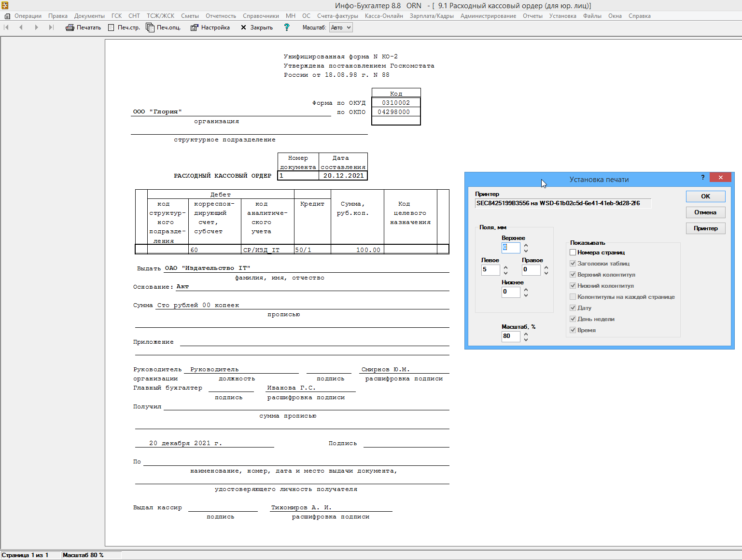Viewport: 742px width, 560px height.
Task: Increase the Правое margin value
Action: point(546,267)
